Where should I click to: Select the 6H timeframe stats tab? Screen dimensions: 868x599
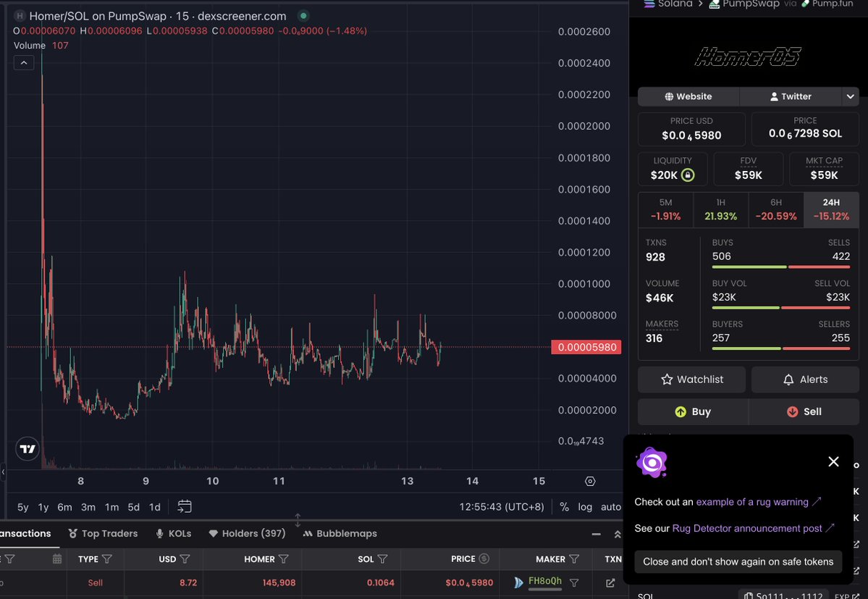coord(776,210)
